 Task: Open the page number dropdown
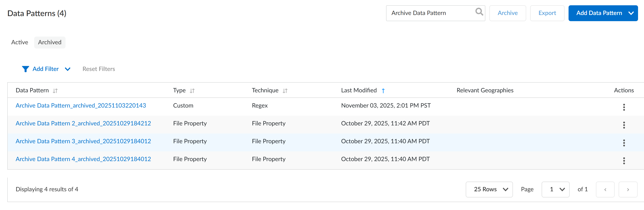pos(555,189)
